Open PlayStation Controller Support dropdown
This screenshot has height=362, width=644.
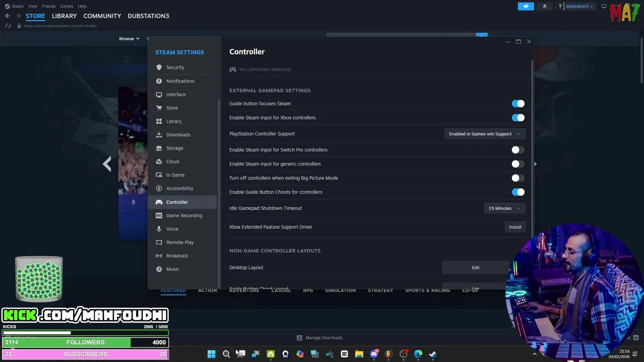pos(485,134)
